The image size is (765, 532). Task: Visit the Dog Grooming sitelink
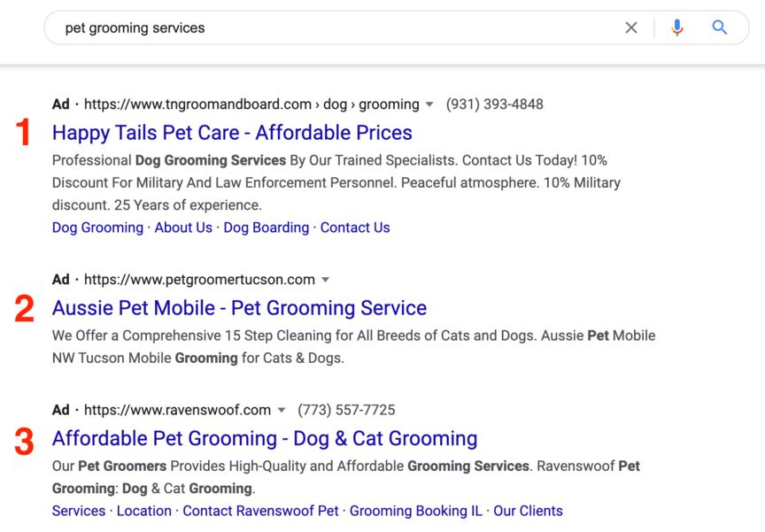97,227
